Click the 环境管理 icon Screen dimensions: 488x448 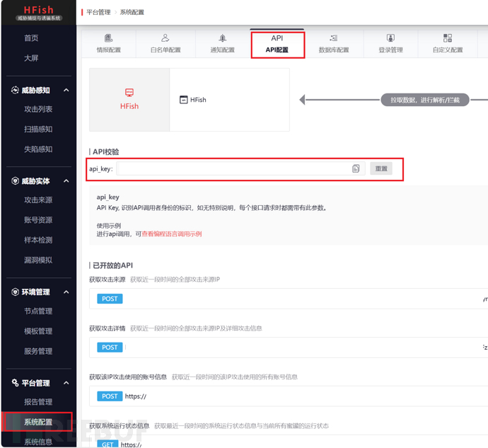(15, 292)
